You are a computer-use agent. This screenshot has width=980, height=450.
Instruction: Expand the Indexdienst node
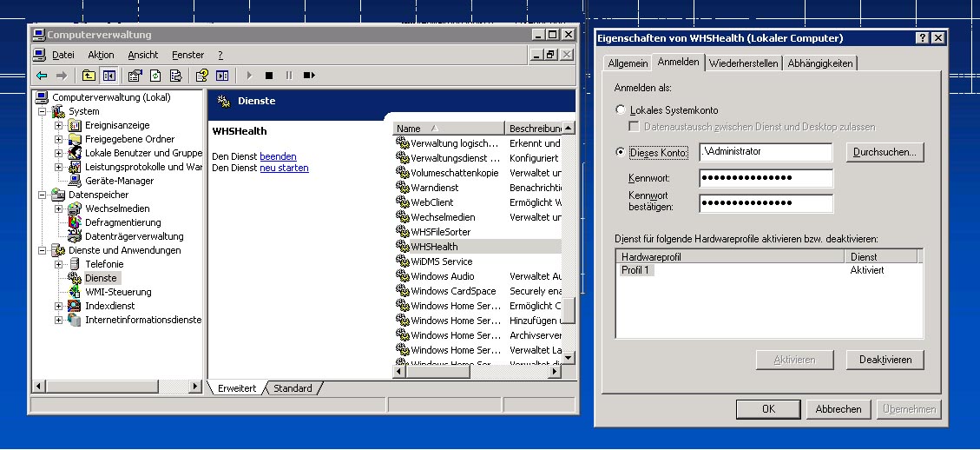[59, 306]
